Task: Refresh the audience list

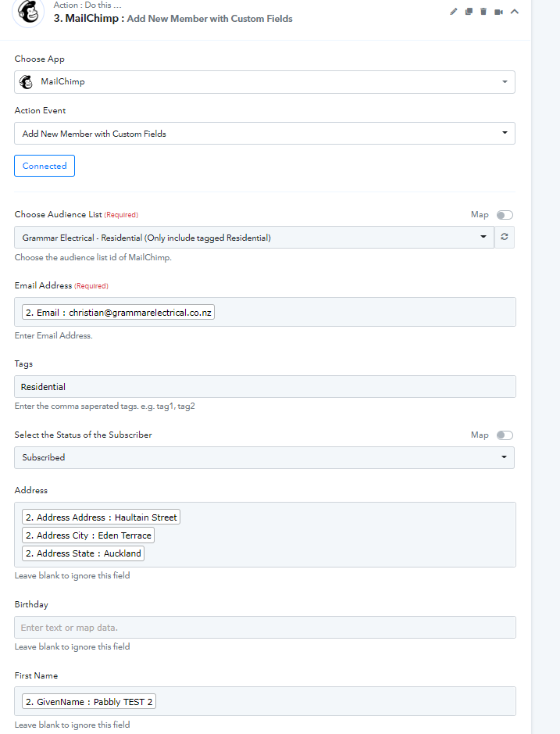Action: click(505, 237)
